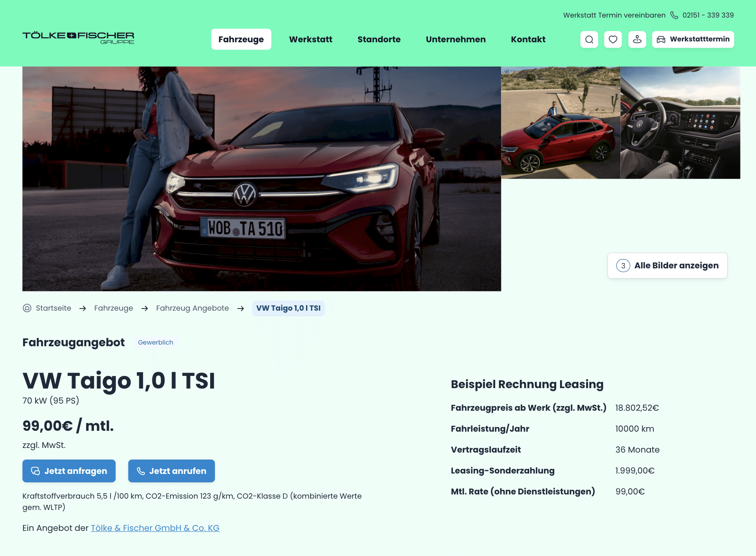Go to Fahrzeug Angebote breadcrumb
The height and width of the screenshot is (556, 756).
tap(193, 308)
